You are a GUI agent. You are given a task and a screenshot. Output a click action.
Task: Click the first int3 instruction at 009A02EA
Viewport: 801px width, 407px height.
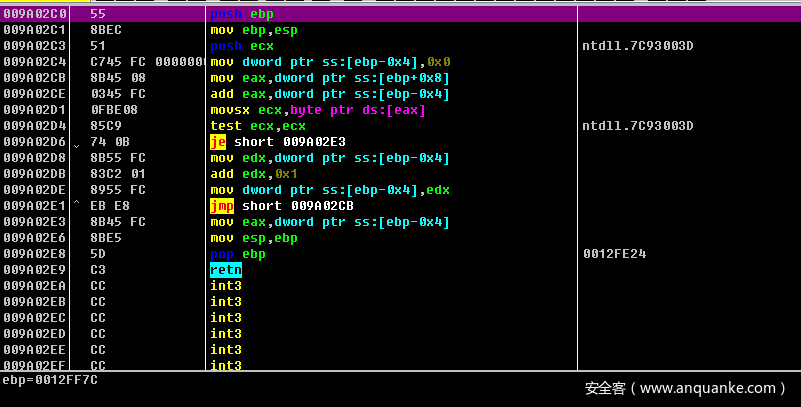[x=225, y=286]
